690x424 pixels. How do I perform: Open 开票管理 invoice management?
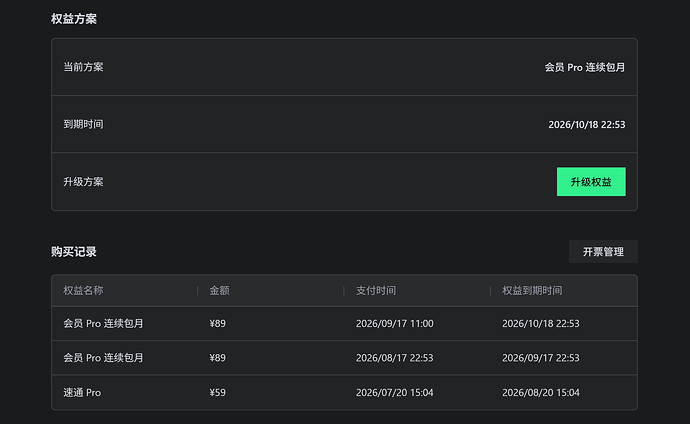[603, 252]
